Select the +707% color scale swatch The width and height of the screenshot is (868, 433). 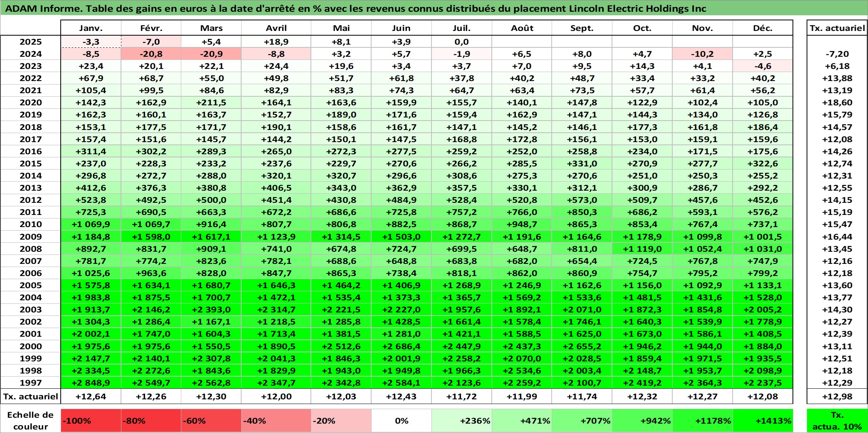tap(582, 421)
